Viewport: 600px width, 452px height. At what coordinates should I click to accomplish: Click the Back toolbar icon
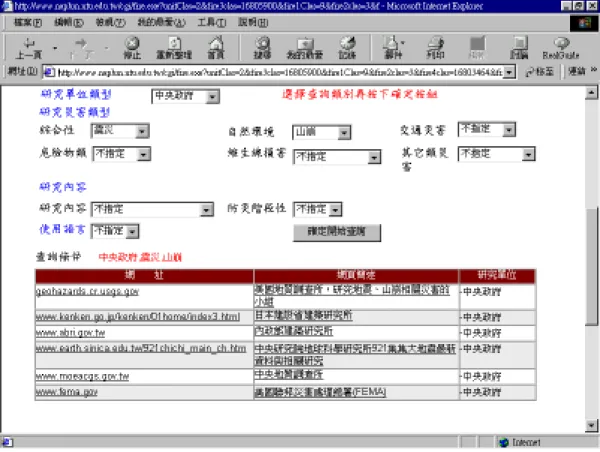[x=29, y=48]
